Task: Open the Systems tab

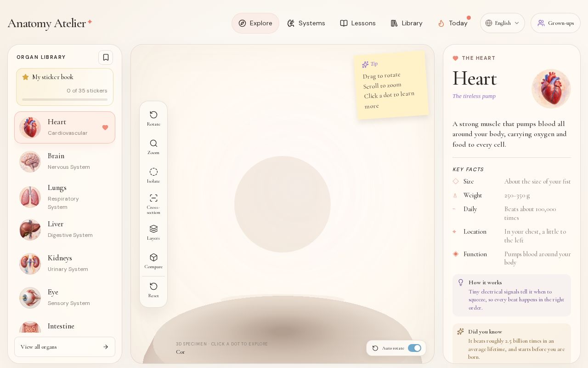Action: pyautogui.click(x=306, y=23)
